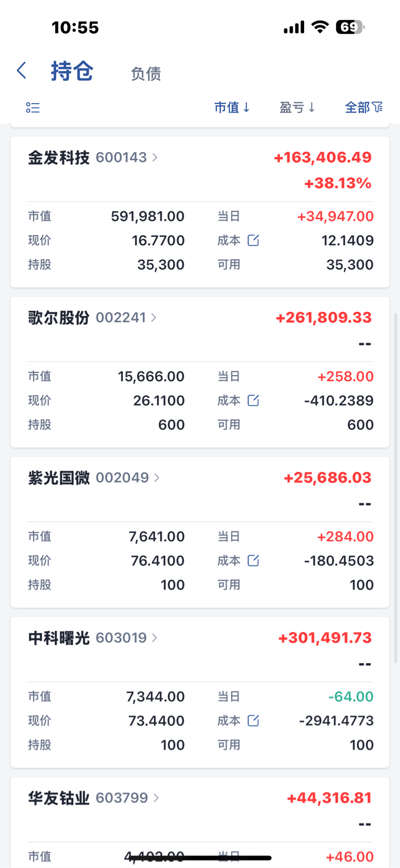Viewport: 400px width, 868px height.
Task: Select the 持仓 tab
Action: tap(72, 71)
